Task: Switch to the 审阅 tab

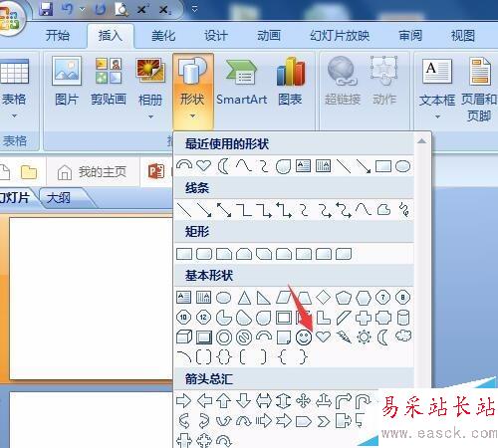Action: pyautogui.click(x=410, y=35)
